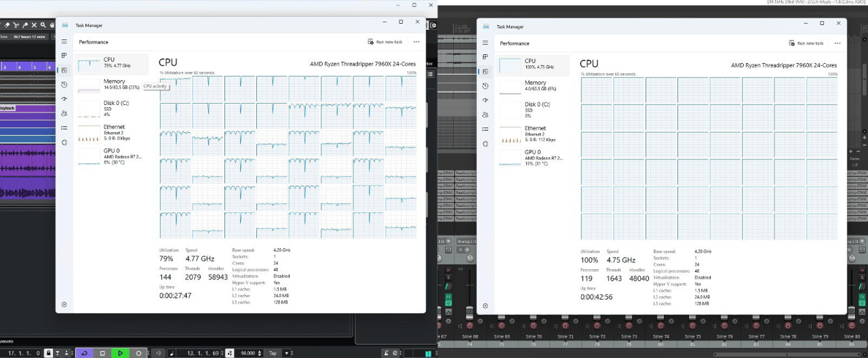Open Startup apps in right Task Manager
Screen dimensions: 868x358
click(486, 100)
